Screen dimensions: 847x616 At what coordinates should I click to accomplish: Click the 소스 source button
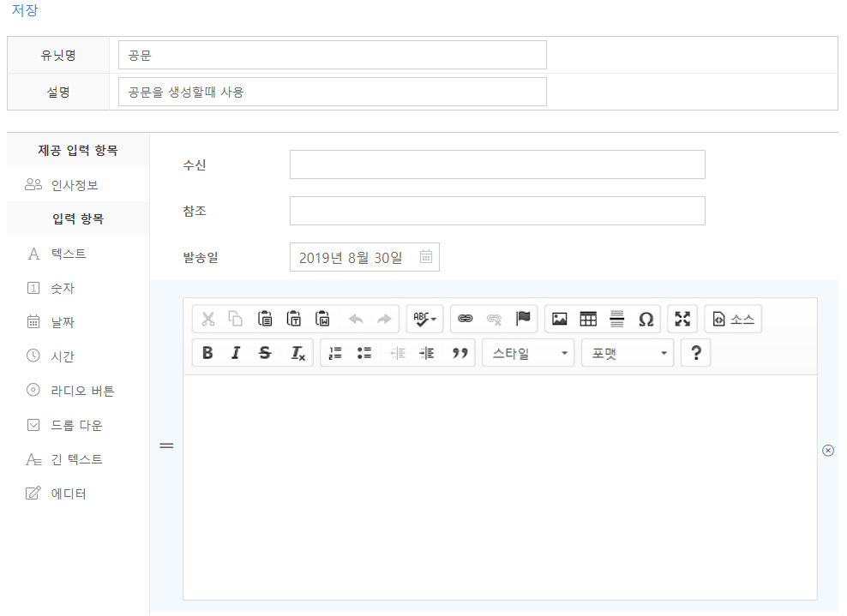[x=733, y=319]
